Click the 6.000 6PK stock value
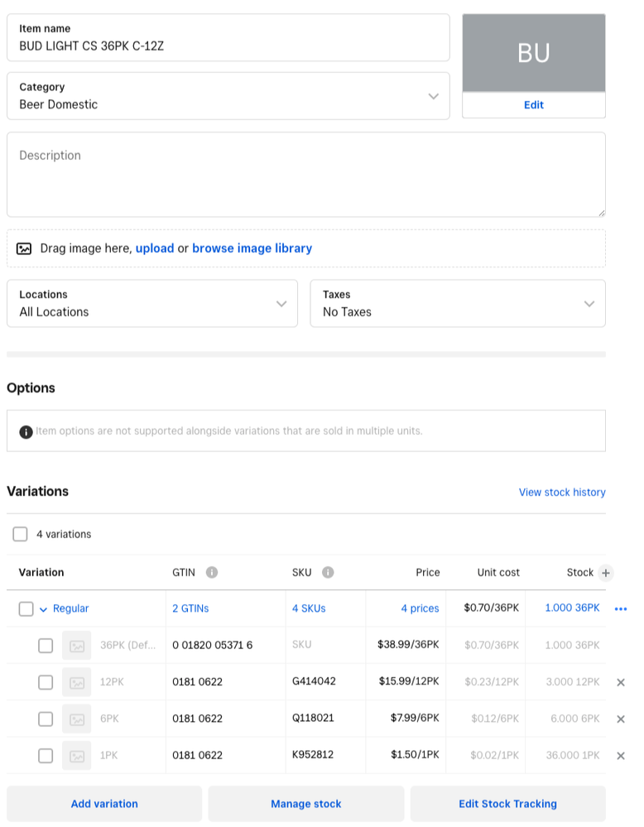644x827 pixels. (x=575, y=719)
